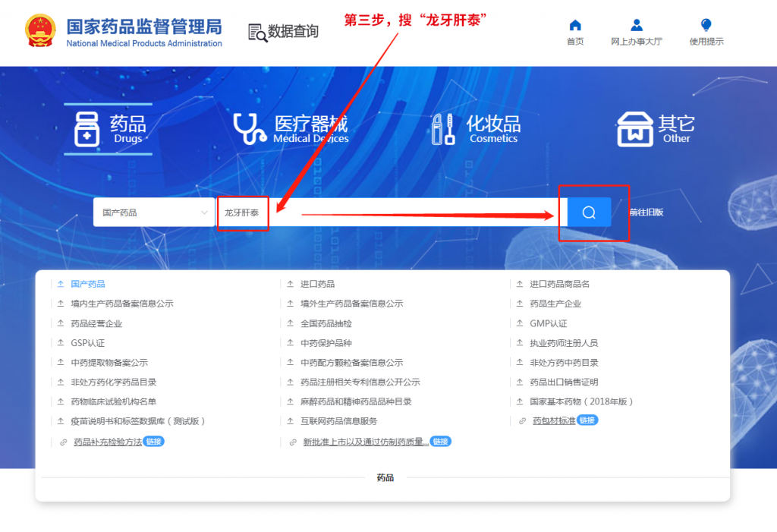Image resolution: width=777 pixels, height=532 pixels.
Task: Open the 首页 home icon
Action: 575,25
